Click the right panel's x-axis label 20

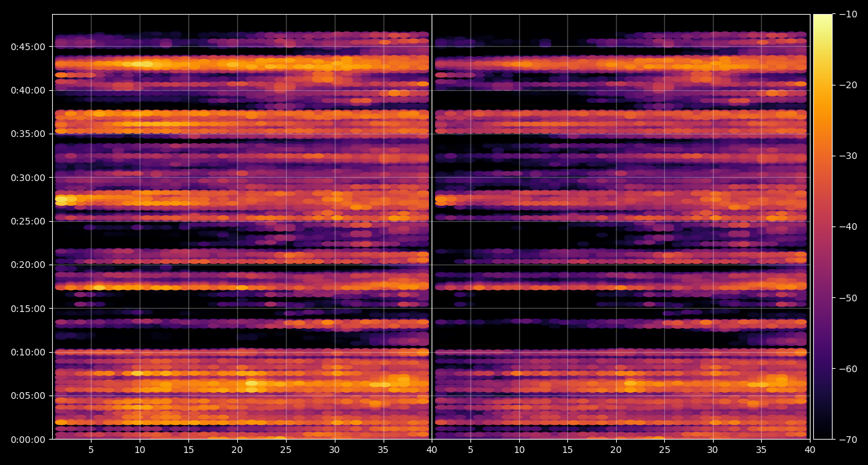(x=615, y=450)
